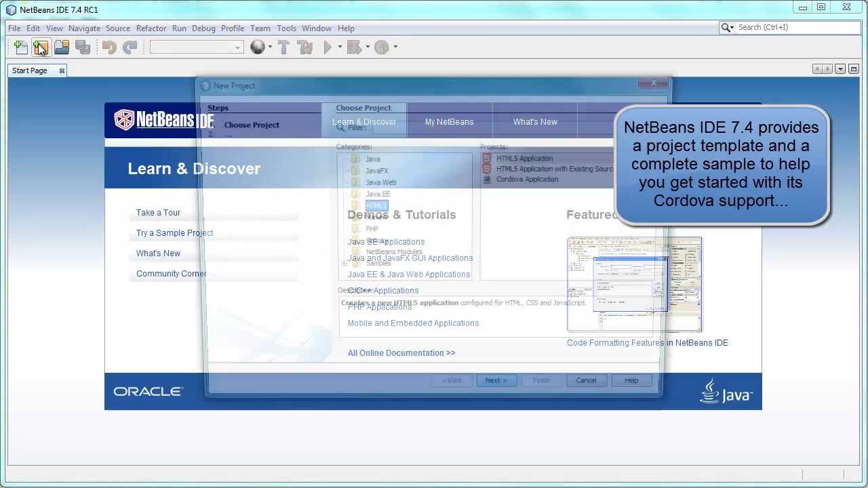Open the Source menu
This screenshot has width=868, height=488.
coord(118,28)
